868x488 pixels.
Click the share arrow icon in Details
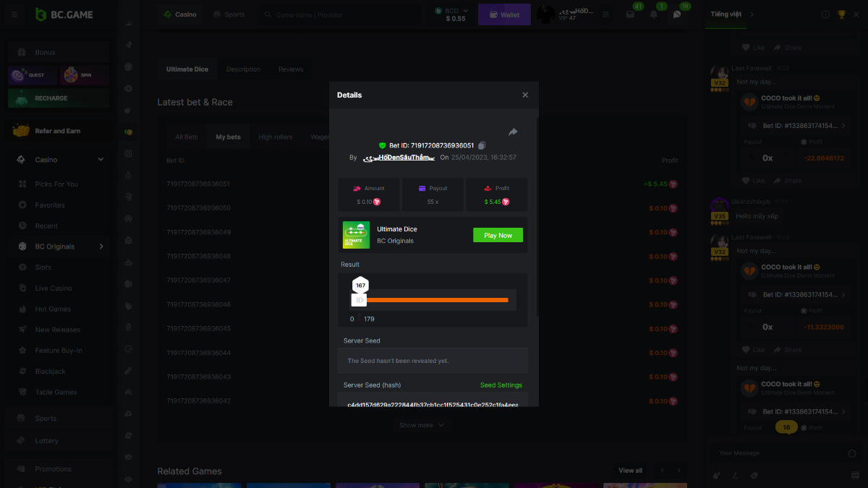[x=513, y=132]
